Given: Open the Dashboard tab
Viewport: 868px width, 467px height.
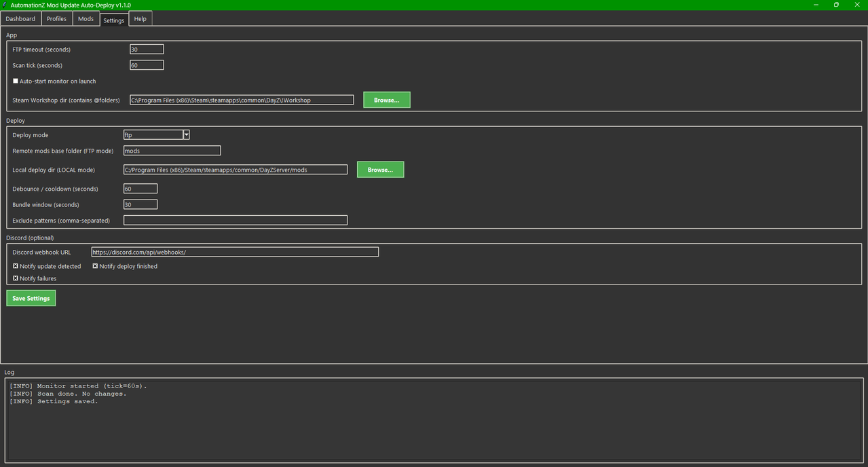Looking at the screenshot, I should (x=20, y=19).
